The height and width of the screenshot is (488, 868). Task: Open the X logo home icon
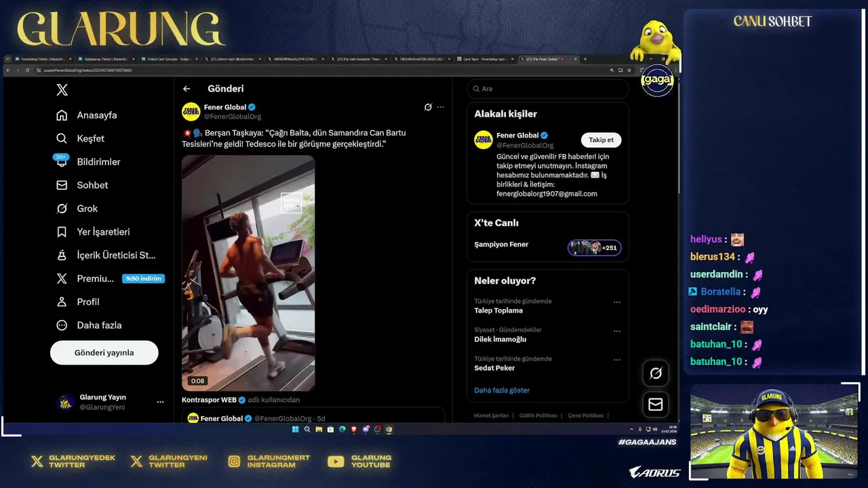pyautogui.click(x=62, y=89)
